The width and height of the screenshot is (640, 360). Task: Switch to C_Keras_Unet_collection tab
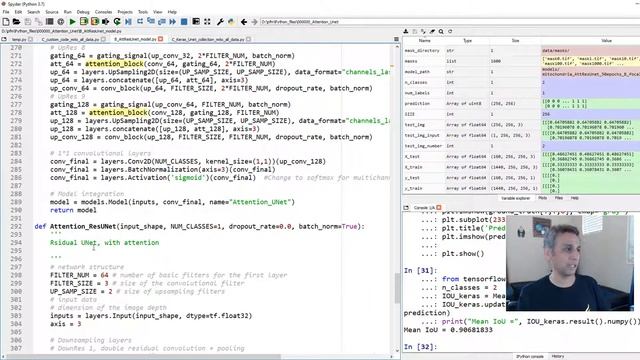(x=208, y=40)
